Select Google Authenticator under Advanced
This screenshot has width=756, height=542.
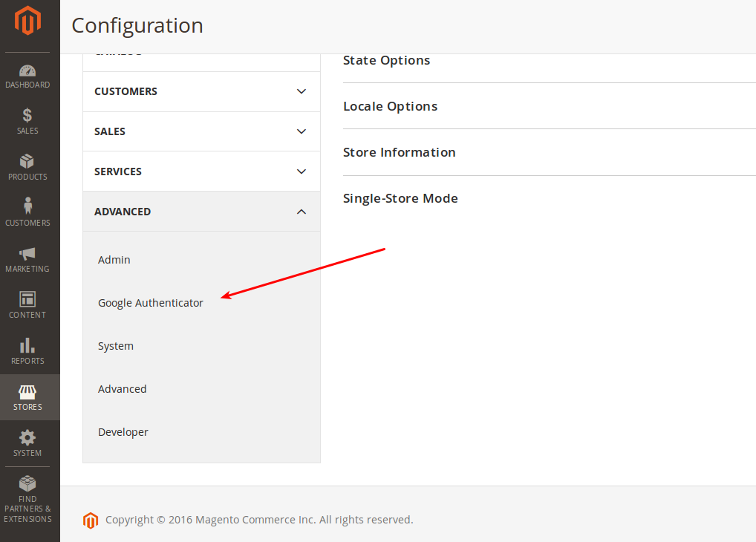[x=151, y=303]
